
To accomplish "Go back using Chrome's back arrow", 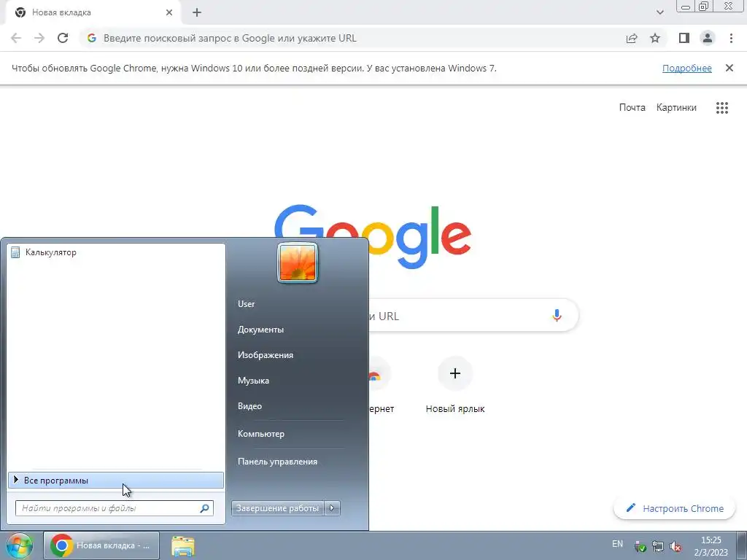I will pyautogui.click(x=16, y=38).
